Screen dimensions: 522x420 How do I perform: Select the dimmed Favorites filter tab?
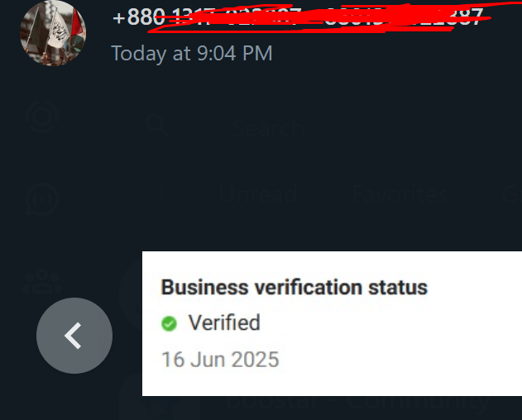click(400, 194)
